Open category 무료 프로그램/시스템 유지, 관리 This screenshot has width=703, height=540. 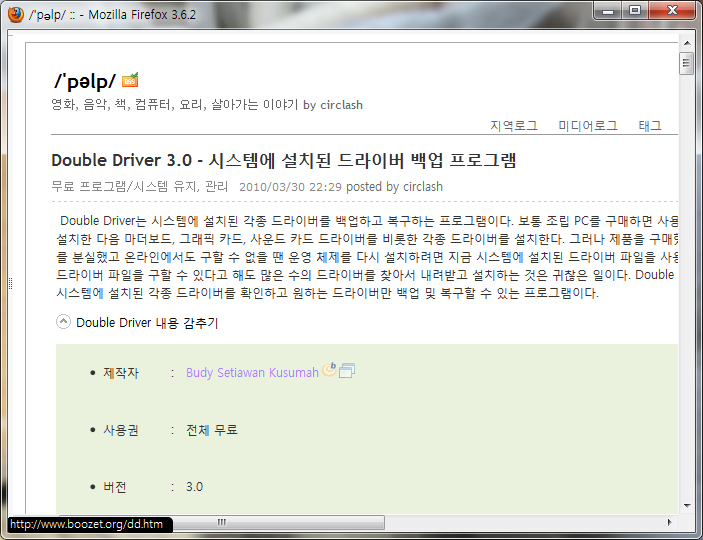click(x=140, y=186)
